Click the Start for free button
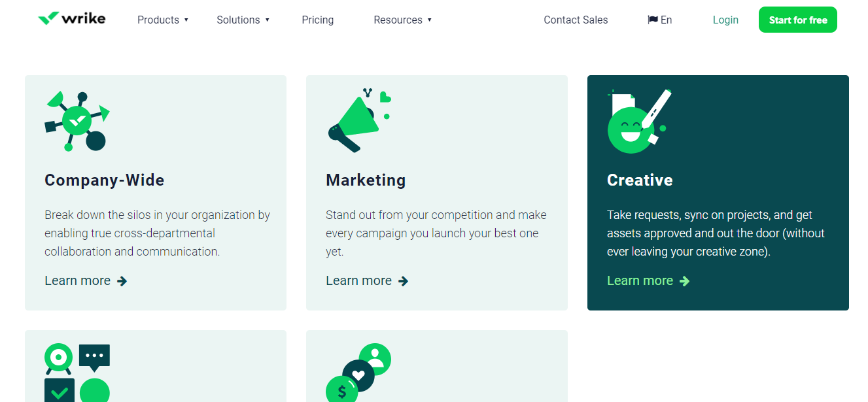 798,20
